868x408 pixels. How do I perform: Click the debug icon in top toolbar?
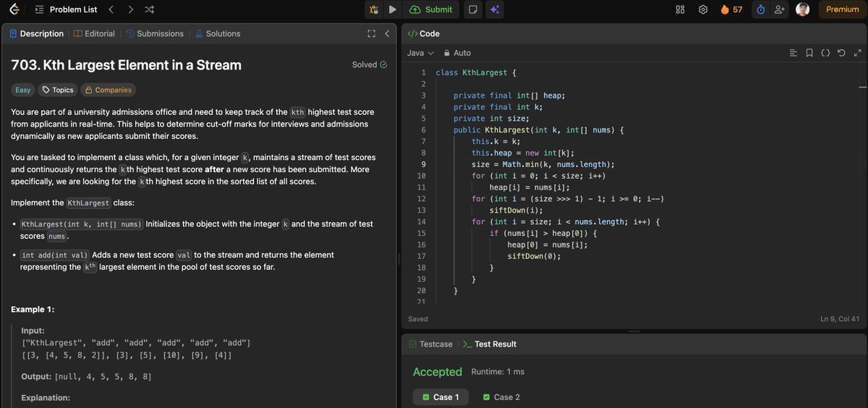(x=373, y=9)
